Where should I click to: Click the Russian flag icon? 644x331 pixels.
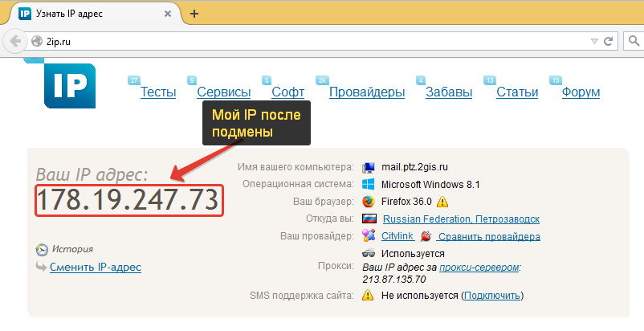pyautogui.click(x=369, y=219)
